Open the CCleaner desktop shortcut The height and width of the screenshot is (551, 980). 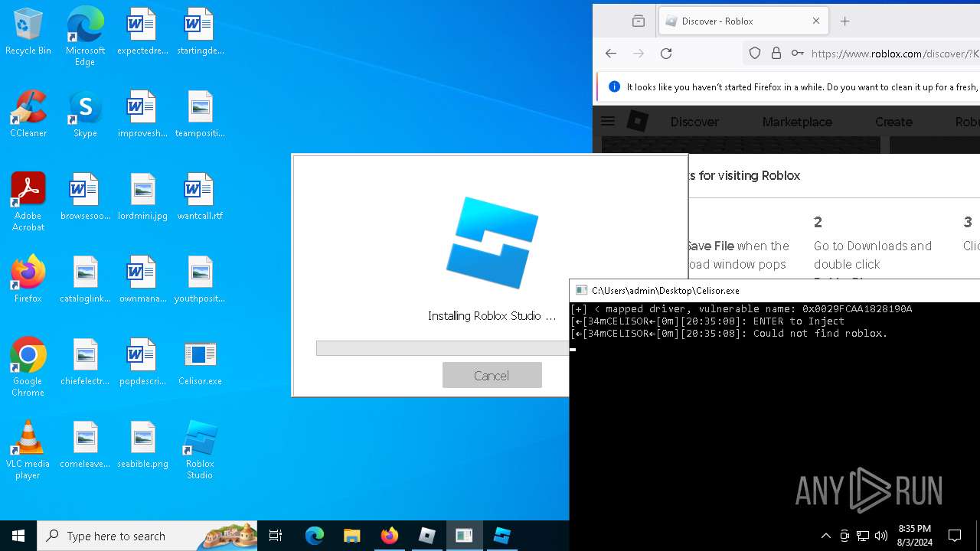28,114
